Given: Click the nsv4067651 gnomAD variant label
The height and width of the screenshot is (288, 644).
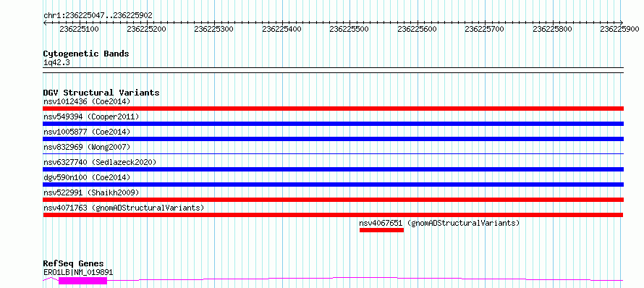Looking at the screenshot, I should 439,223.
